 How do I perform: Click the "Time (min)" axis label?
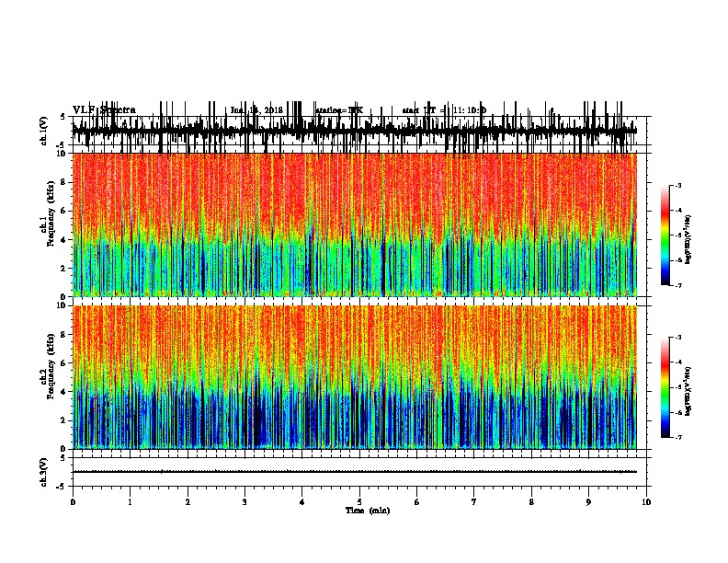click(x=368, y=511)
